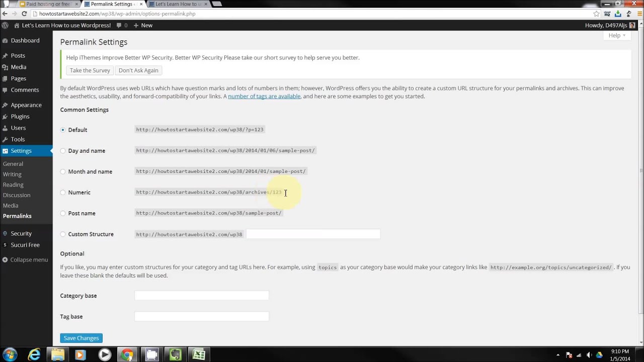The width and height of the screenshot is (644, 362).
Task: Open the Plugins menu
Action: pyautogui.click(x=20, y=116)
